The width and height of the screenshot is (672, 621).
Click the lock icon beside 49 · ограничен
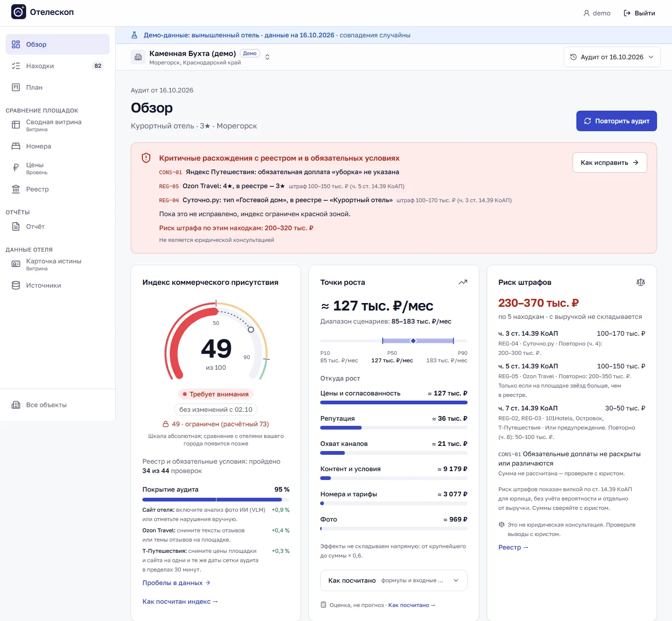(166, 424)
